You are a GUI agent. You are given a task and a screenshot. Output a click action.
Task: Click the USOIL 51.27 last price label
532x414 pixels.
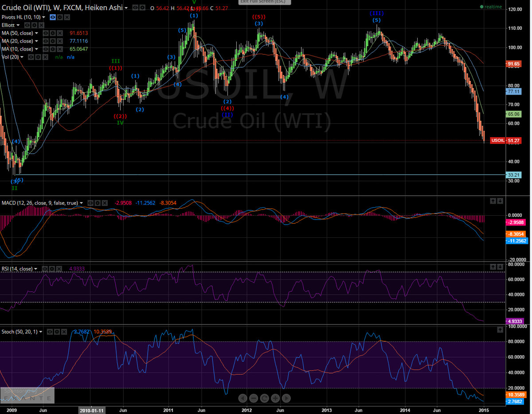(506, 140)
